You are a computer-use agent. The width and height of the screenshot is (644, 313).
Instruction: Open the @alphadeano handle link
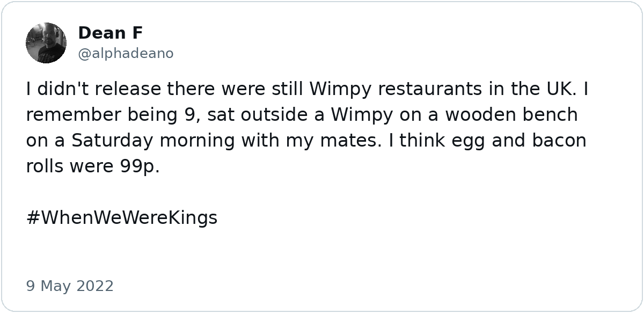126,54
